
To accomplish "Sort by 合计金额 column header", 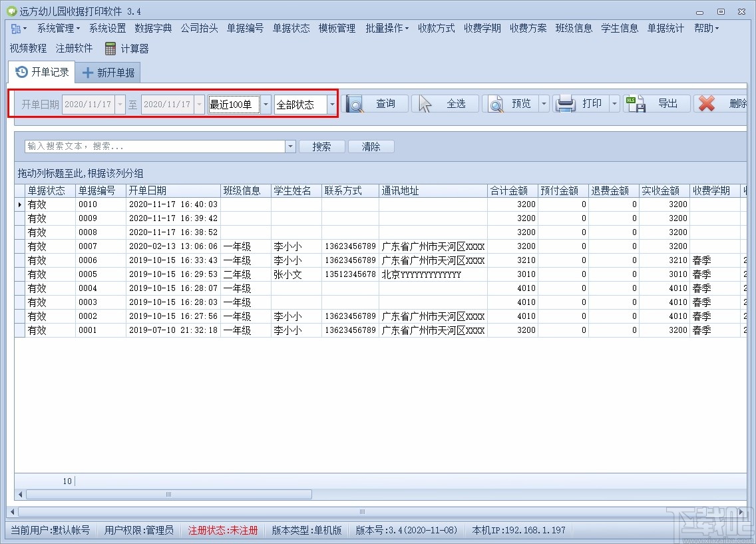I will (x=512, y=190).
